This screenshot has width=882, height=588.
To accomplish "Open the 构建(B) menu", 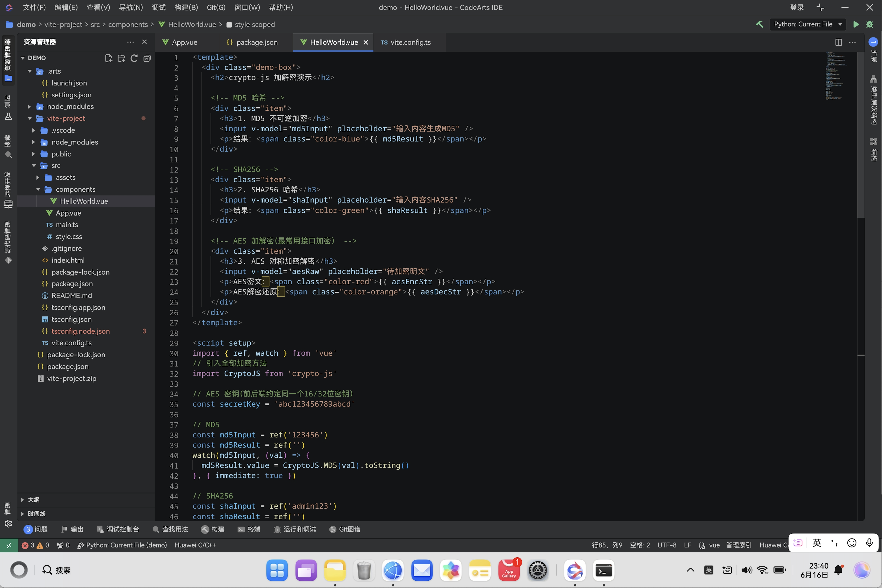I will pos(186,8).
